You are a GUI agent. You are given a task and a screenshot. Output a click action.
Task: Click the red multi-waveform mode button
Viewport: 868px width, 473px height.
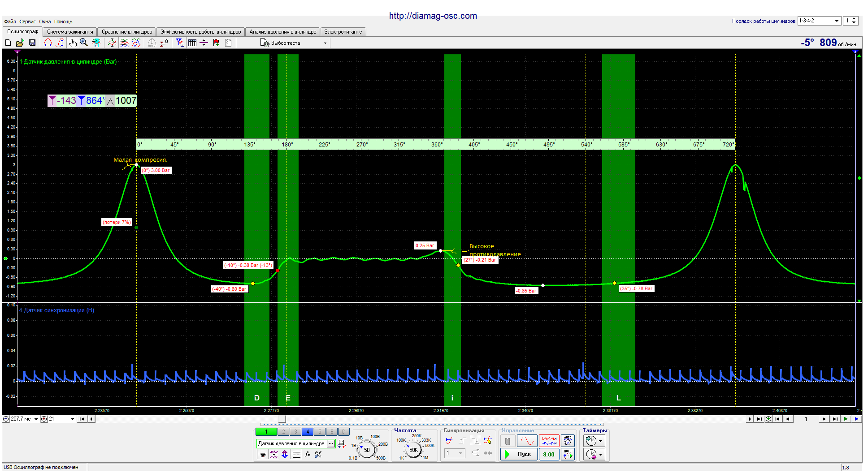pos(549,441)
